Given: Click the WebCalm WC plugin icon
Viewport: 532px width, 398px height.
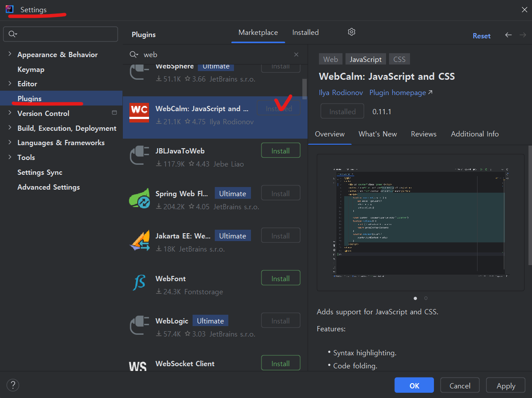Looking at the screenshot, I should click(139, 113).
